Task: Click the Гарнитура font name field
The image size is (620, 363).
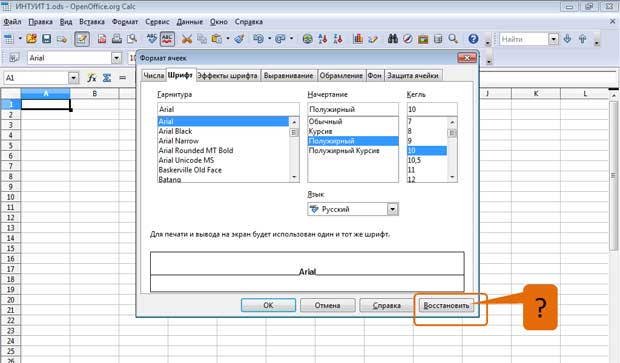Action: click(x=228, y=109)
